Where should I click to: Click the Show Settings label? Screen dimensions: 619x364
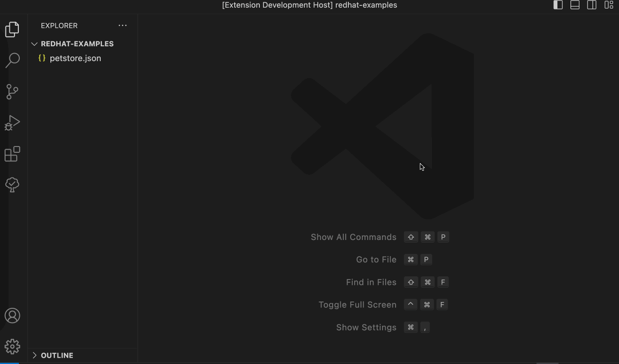click(x=366, y=328)
